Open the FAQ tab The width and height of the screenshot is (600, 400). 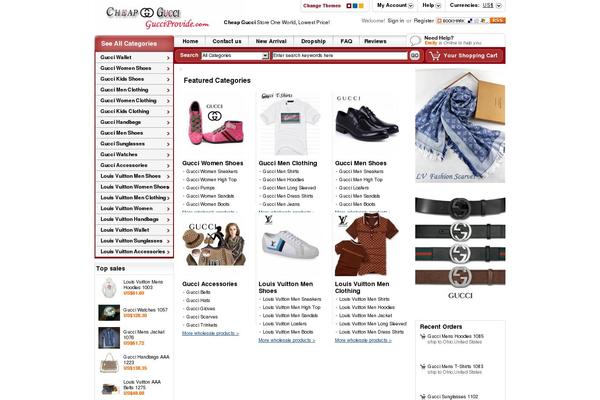[x=346, y=41]
